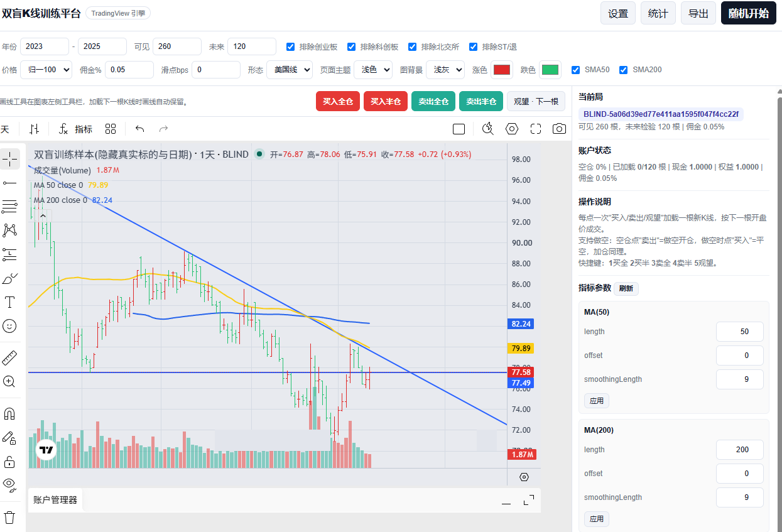The height and width of the screenshot is (532, 782).
Task: Click the 买入全仓 button
Action: [338, 101]
